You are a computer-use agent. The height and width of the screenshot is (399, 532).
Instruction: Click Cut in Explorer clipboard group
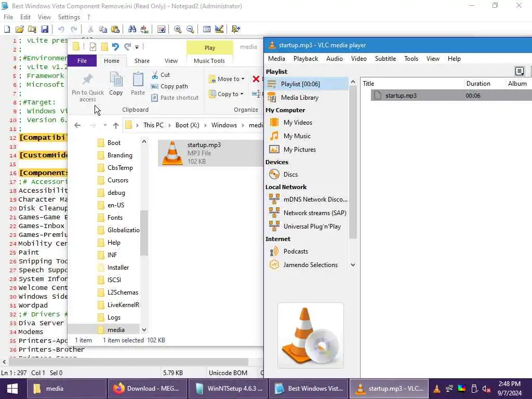tap(161, 75)
